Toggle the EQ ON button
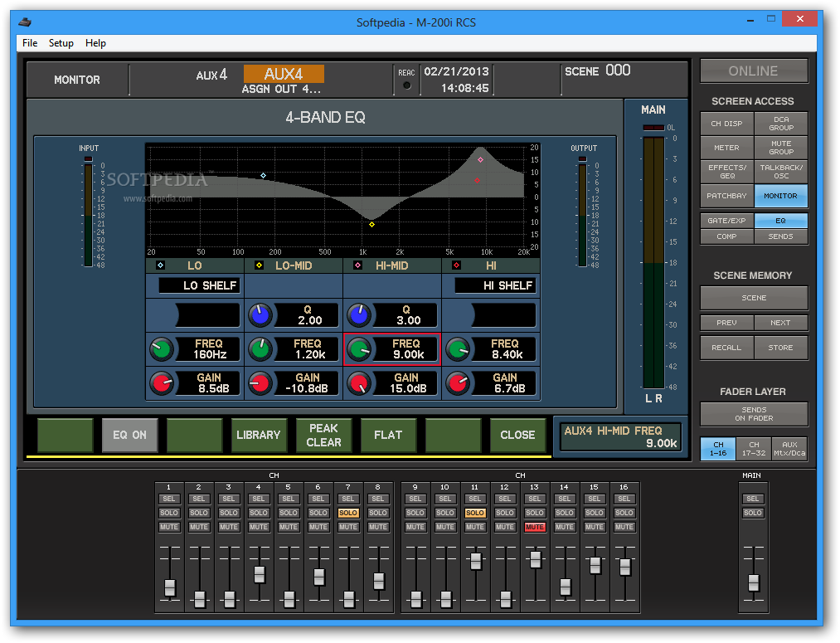This screenshot has height=643, width=840. tap(129, 435)
